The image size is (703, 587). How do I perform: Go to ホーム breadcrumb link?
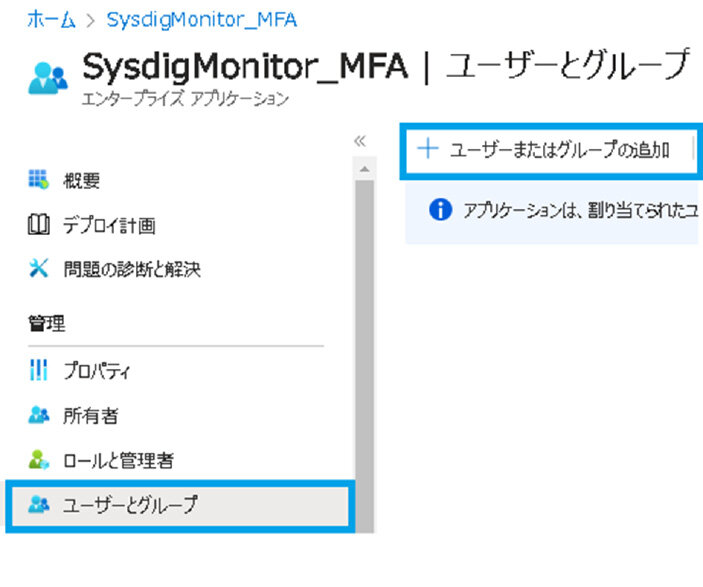(49, 18)
